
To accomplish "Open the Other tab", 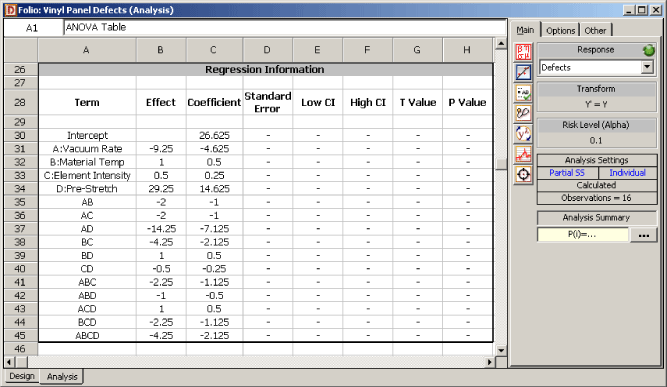I will [x=595, y=31].
